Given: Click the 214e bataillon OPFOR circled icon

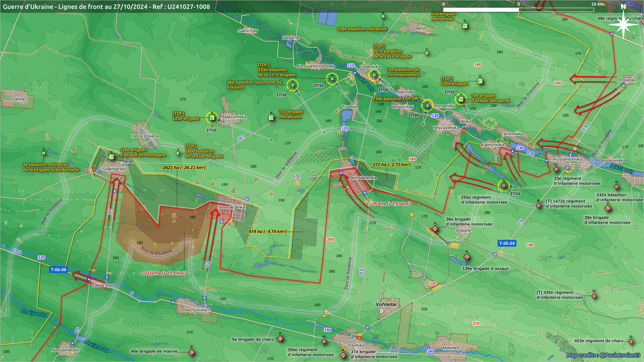Looking at the screenshot, I should [x=427, y=106].
